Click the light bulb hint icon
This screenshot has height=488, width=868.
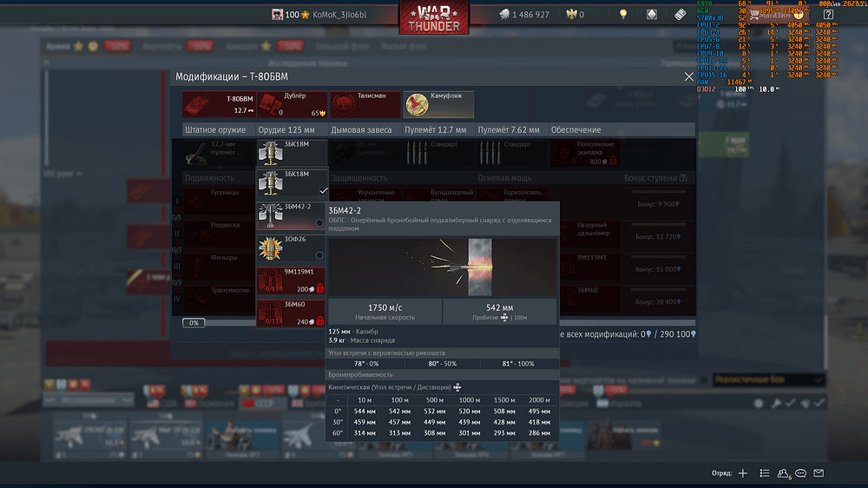(x=623, y=15)
